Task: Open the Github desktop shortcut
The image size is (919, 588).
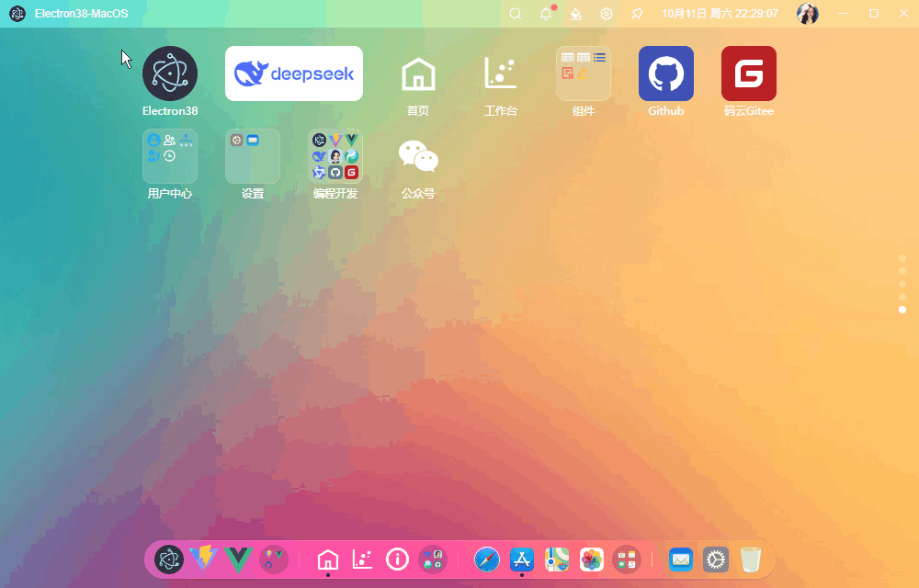Action: (x=665, y=73)
